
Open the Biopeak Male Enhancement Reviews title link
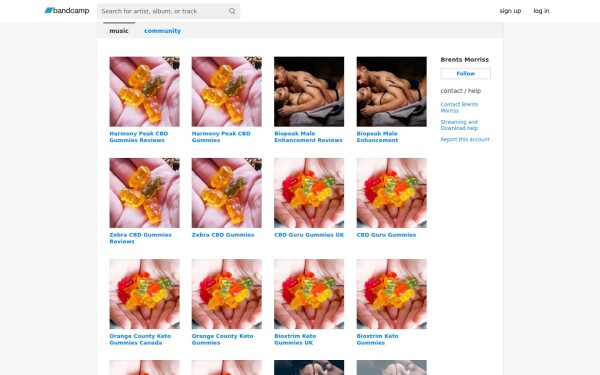tap(308, 137)
